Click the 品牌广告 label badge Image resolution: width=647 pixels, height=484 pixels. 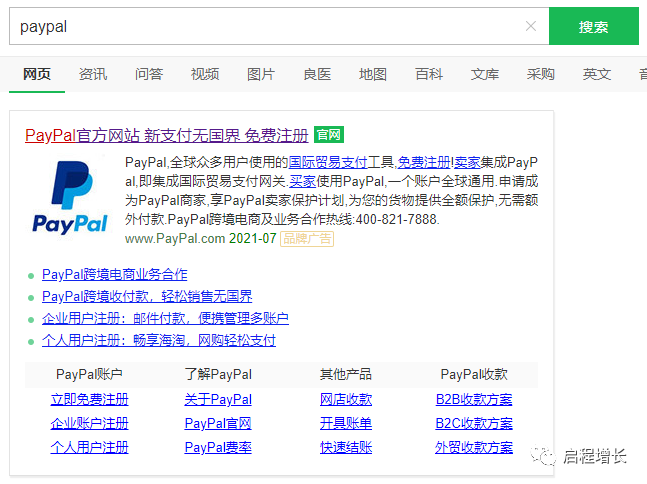click(x=307, y=239)
